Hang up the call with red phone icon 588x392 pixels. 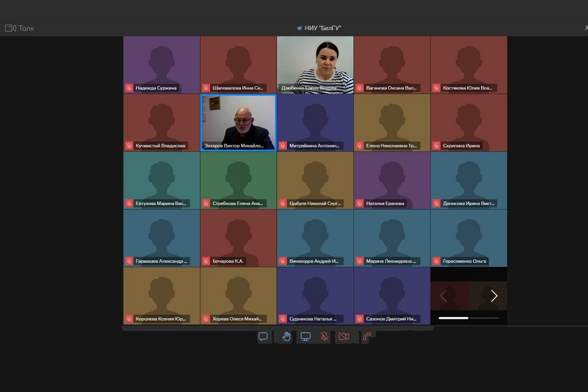(367, 337)
